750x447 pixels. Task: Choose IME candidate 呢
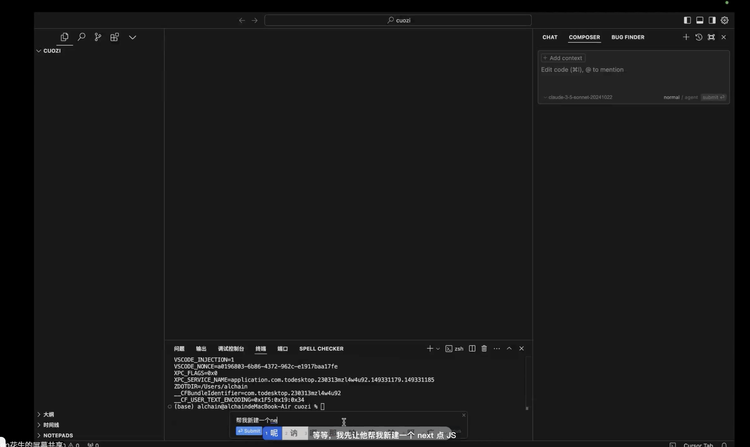click(272, 433)
